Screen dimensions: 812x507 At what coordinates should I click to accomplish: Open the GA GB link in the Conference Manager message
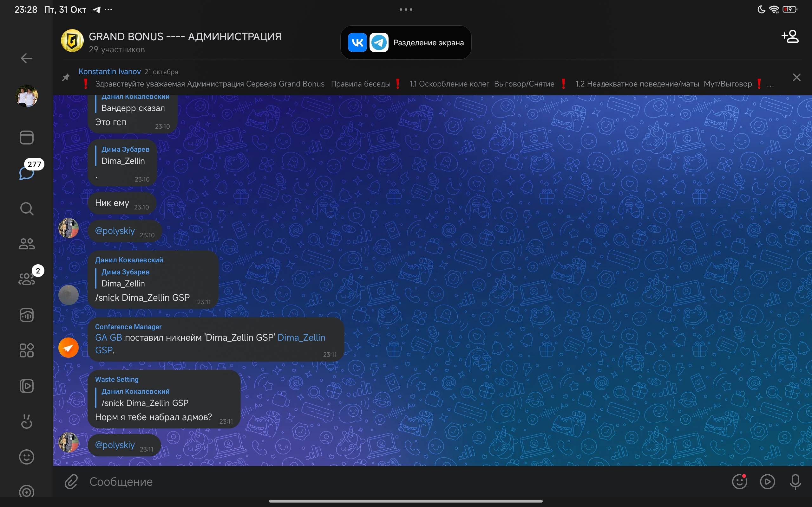tap(108, 337)
